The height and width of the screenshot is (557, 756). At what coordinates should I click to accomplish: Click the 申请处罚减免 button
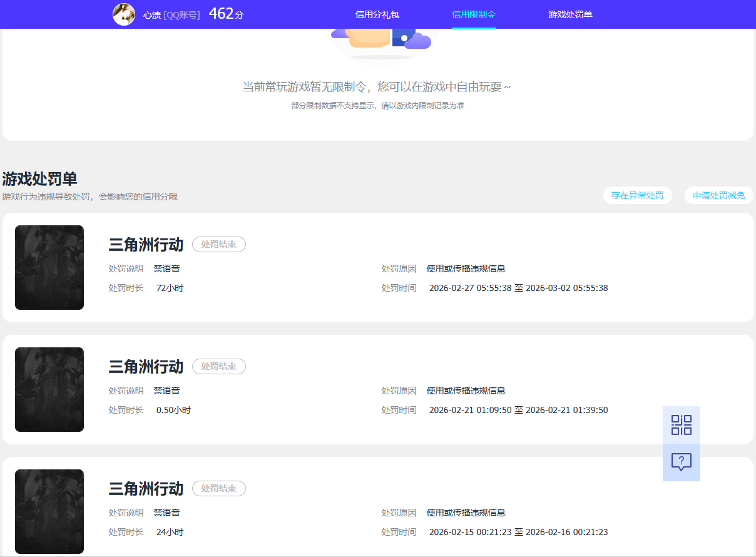719,195
